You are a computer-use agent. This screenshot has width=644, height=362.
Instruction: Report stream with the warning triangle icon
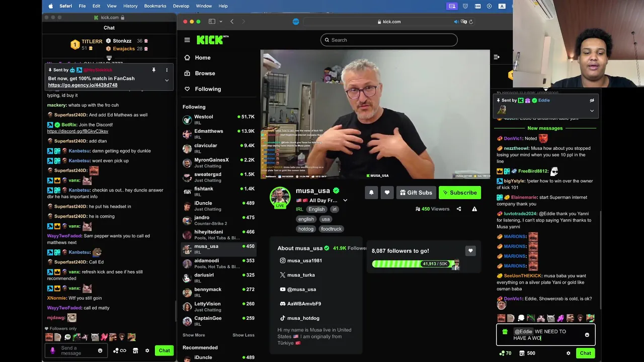tap(474, 209)
